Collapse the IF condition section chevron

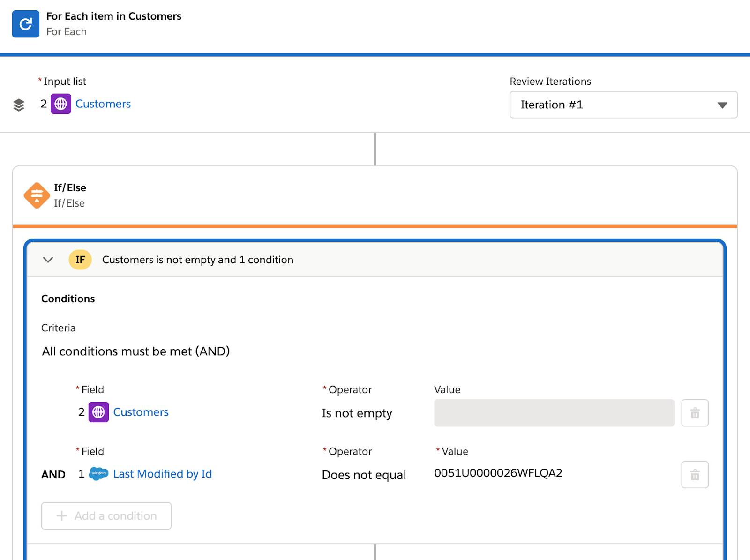click(x=48, y=260)
